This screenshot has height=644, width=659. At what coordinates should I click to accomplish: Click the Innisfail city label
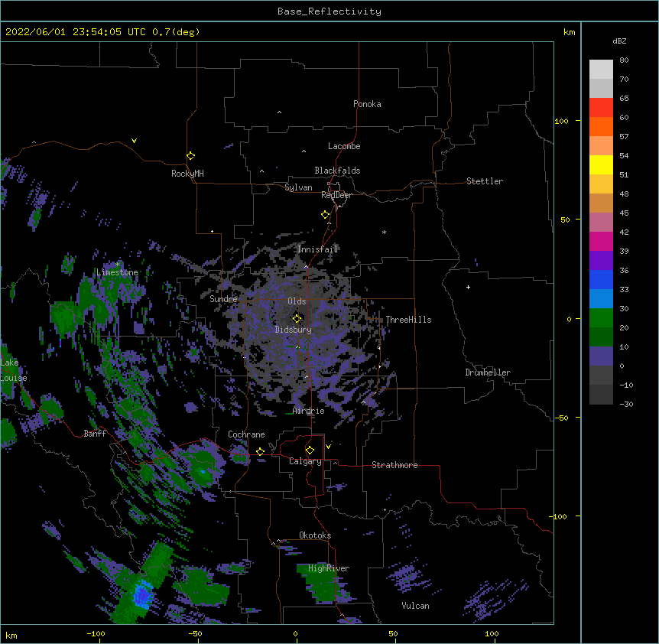point(318,249)
